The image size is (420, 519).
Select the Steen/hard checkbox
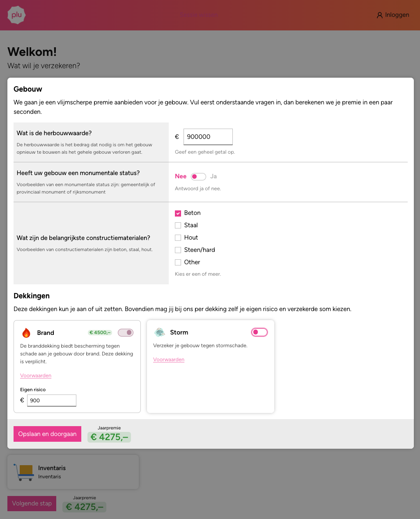[178, 250]
